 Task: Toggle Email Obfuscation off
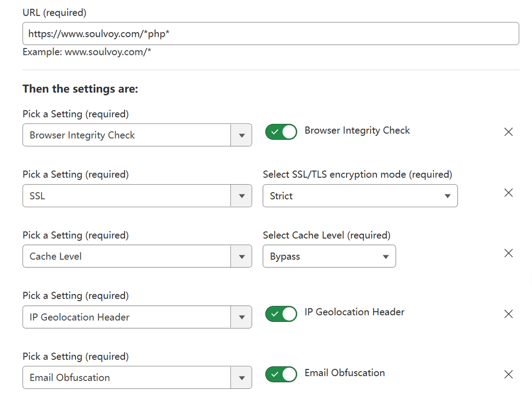[281, 374]
